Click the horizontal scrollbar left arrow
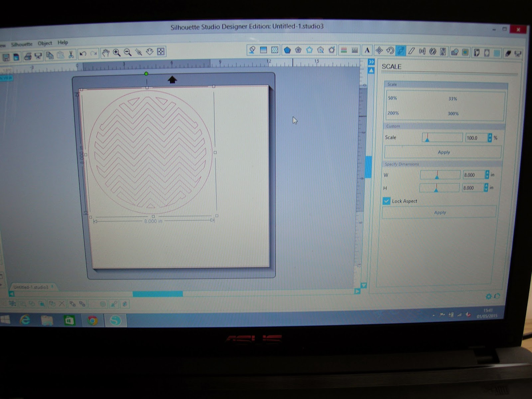The image size is (532, 399). tap(12, 294)
